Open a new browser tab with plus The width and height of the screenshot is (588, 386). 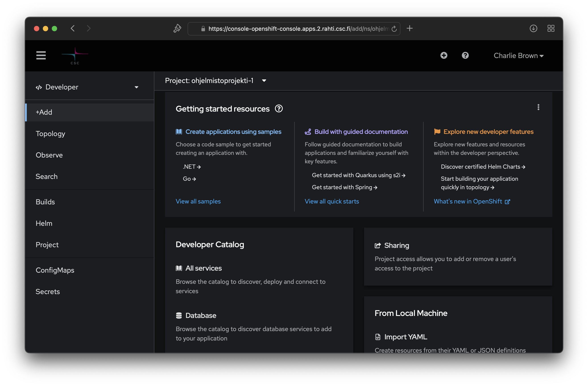[409, 28]
